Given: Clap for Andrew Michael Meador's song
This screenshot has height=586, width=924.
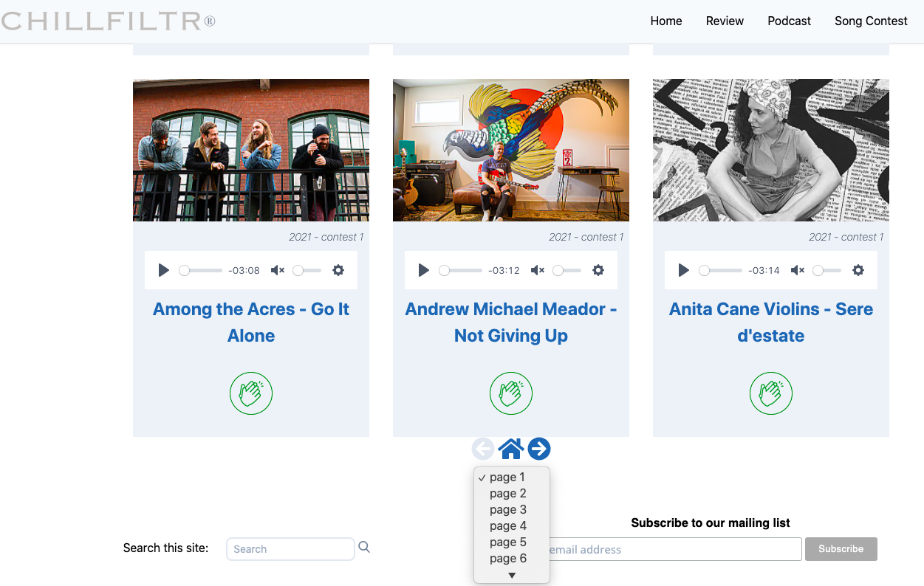Looking at the screenshot, I should pos(511,393).
